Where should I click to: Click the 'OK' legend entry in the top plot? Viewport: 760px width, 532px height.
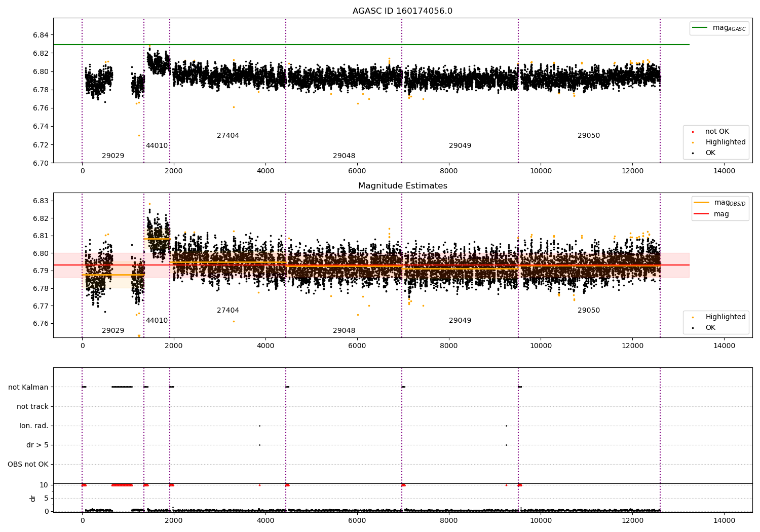(710, 153)
